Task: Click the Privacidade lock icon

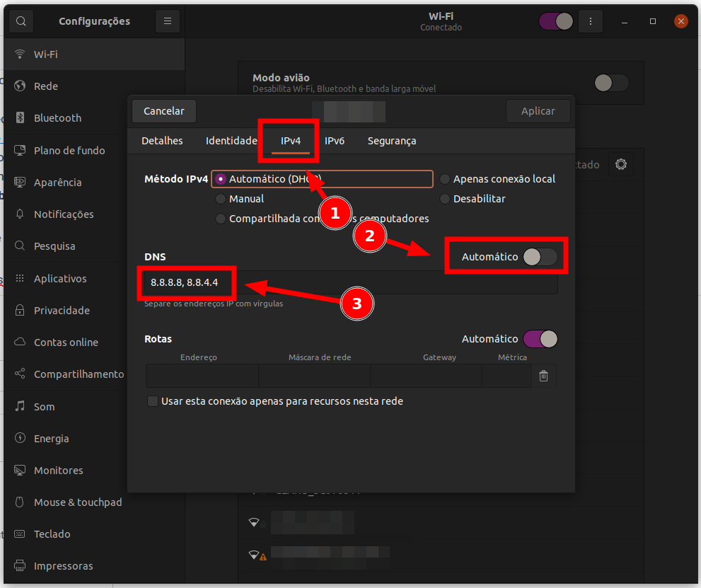Action: (x=20, y=310)
